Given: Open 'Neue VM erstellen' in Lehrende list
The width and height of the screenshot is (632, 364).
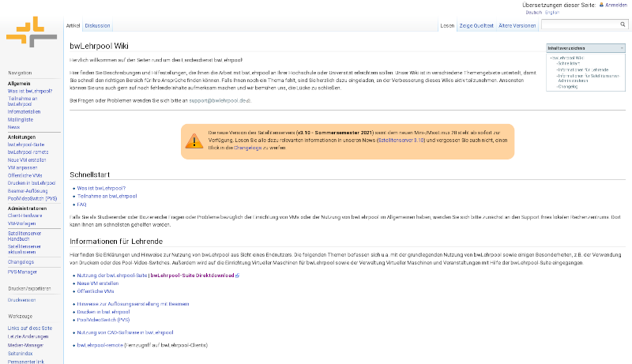Looking at the screenshot, I should [x=97, y=283].
